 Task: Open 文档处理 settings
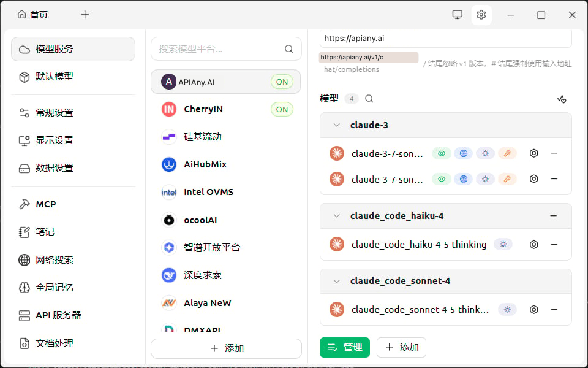click(x=73, y=343)
